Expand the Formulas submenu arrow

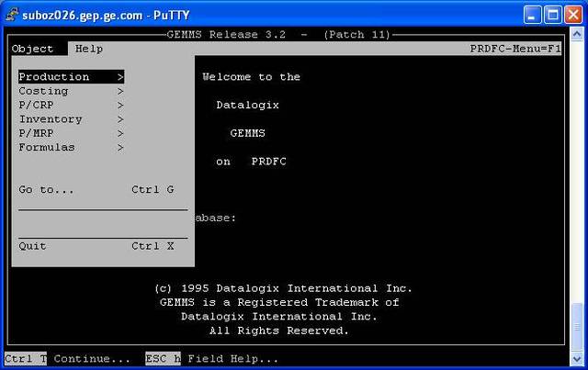(120, 148)
